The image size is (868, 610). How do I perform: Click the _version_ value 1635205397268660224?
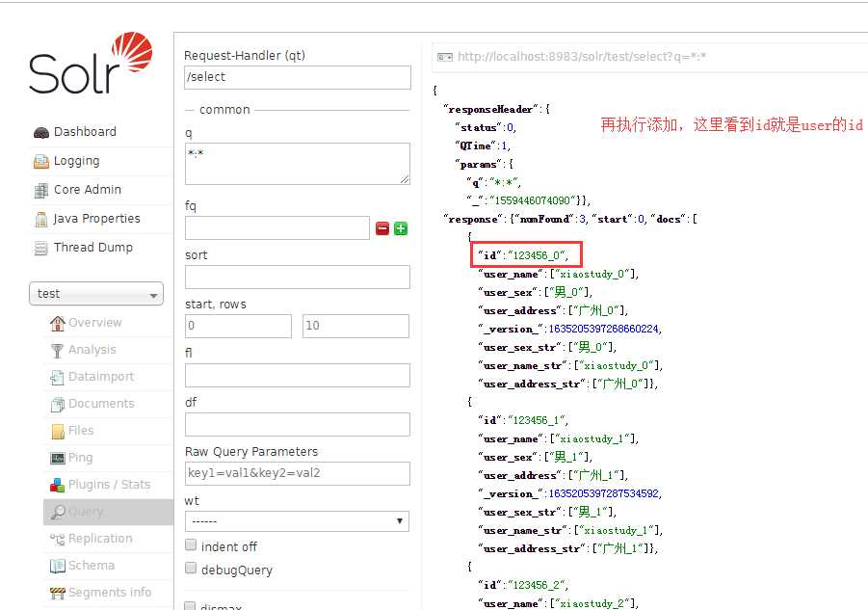(x=603, y=330)
